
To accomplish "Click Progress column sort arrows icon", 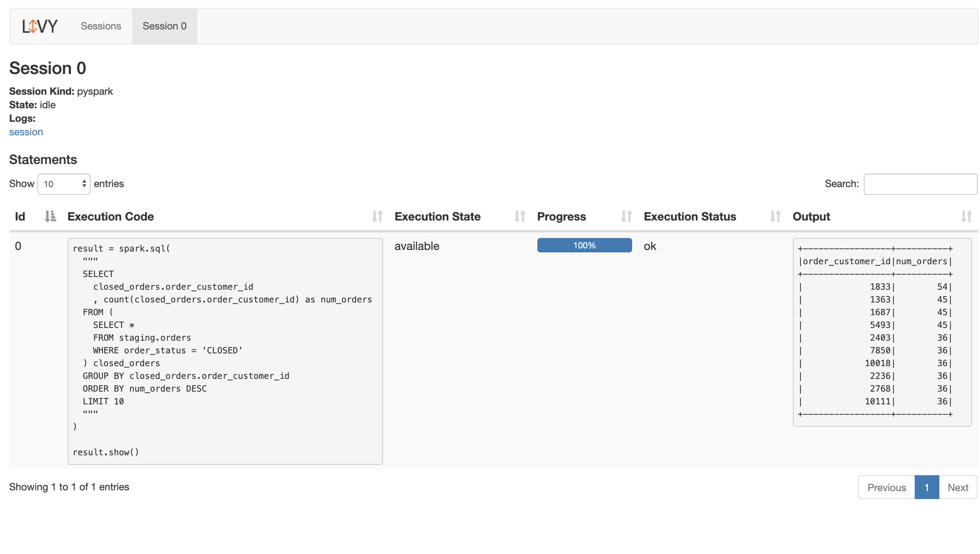I will pyautogui.click(x=626, y=217).
